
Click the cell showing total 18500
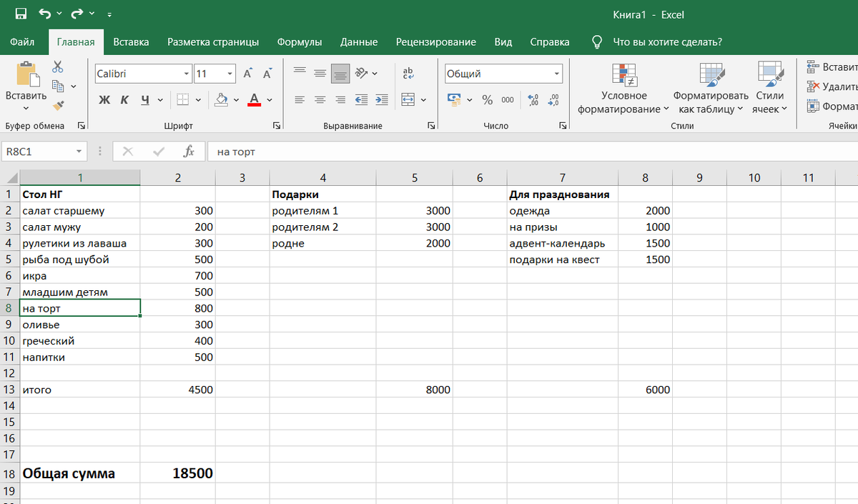pos(178,473)
